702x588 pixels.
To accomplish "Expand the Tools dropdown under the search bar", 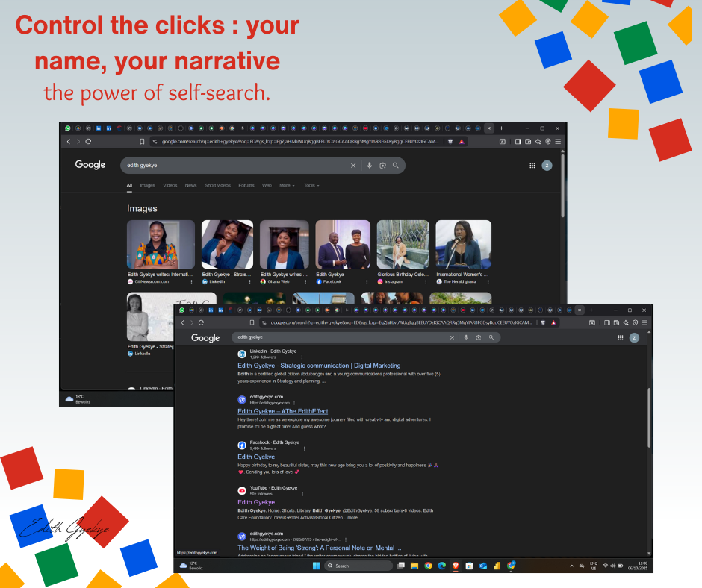I will click(311, 185).
